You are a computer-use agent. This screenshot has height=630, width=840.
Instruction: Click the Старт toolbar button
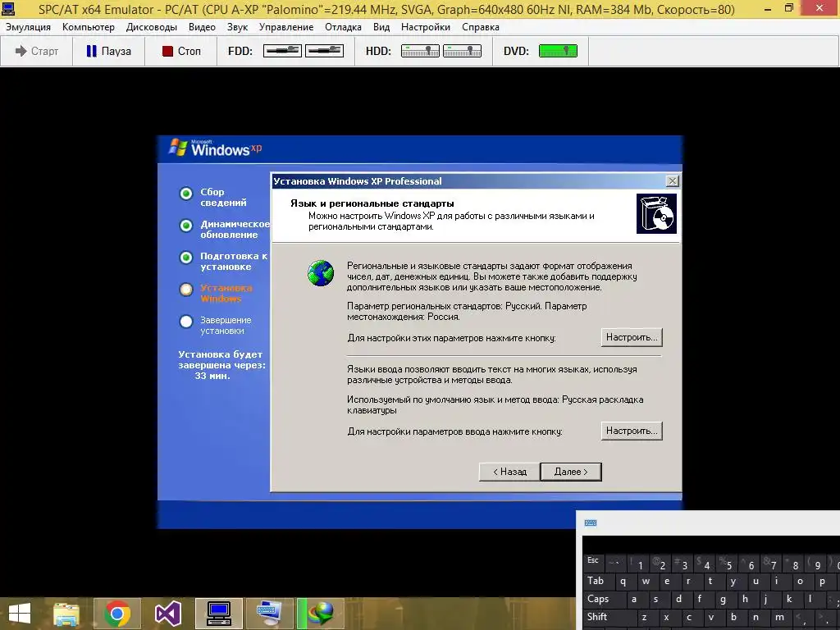pyautogui.click(x=36, y=51)
